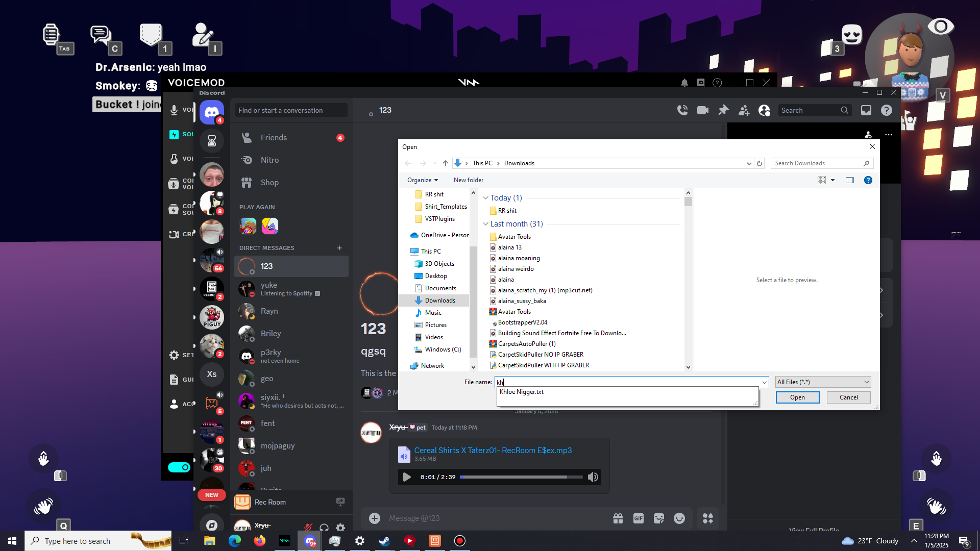
Task: Play the Cereal Shirts mp3 attachment
Action: [x=407, y=477]
